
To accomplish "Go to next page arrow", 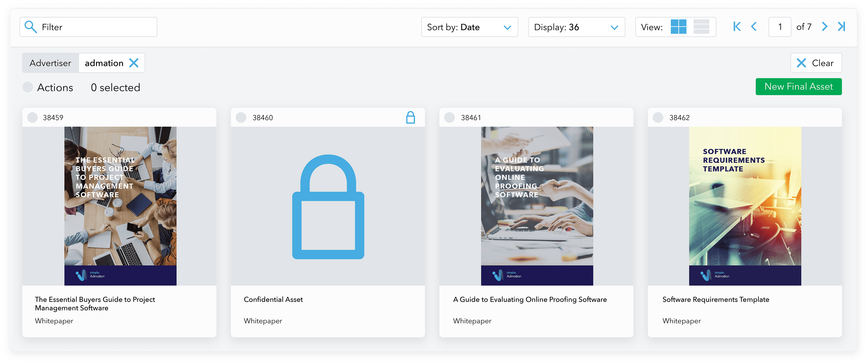I will [824, 27].
